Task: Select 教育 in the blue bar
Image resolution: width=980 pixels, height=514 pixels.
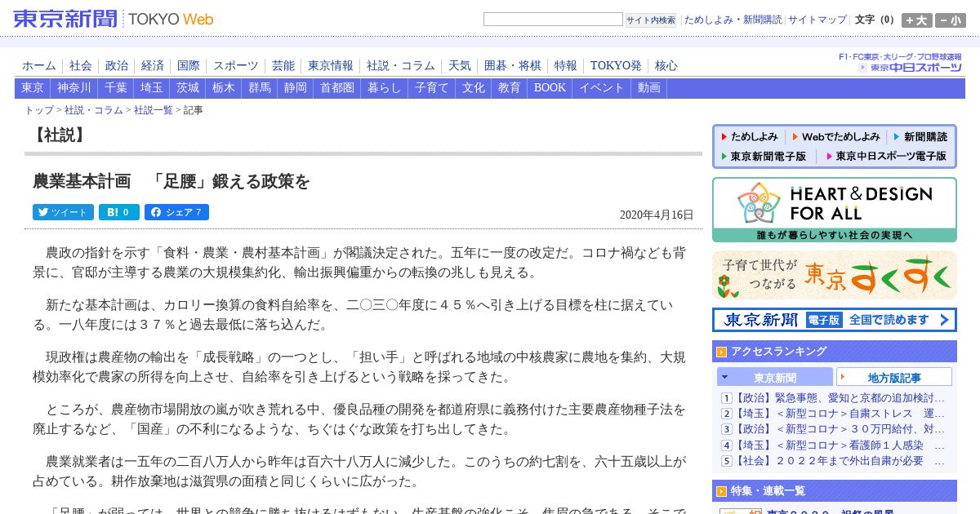Action: pos(510,88)
